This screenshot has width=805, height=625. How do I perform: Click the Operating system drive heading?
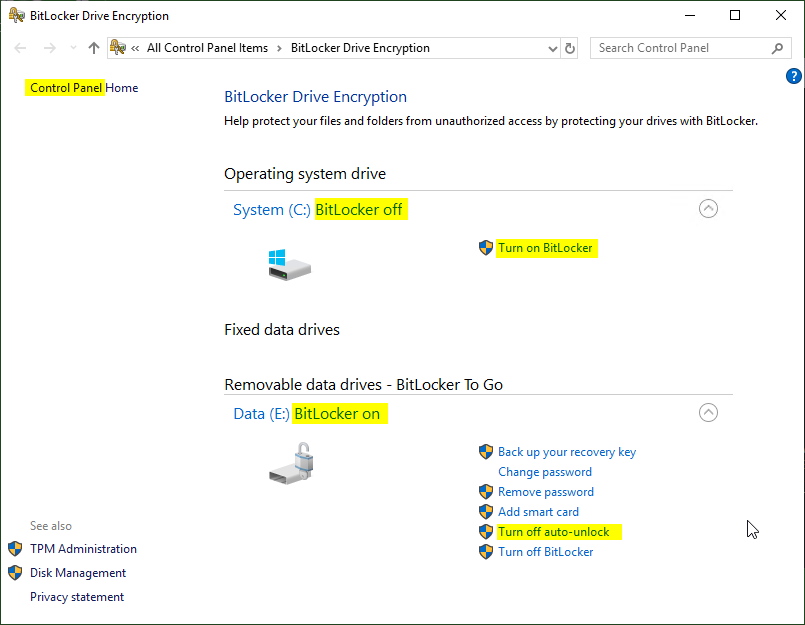305,174
